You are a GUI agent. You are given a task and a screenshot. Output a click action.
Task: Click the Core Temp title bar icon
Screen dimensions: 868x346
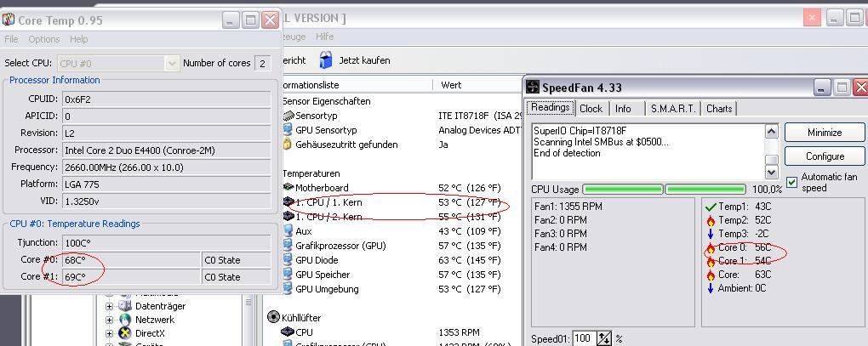9,20
